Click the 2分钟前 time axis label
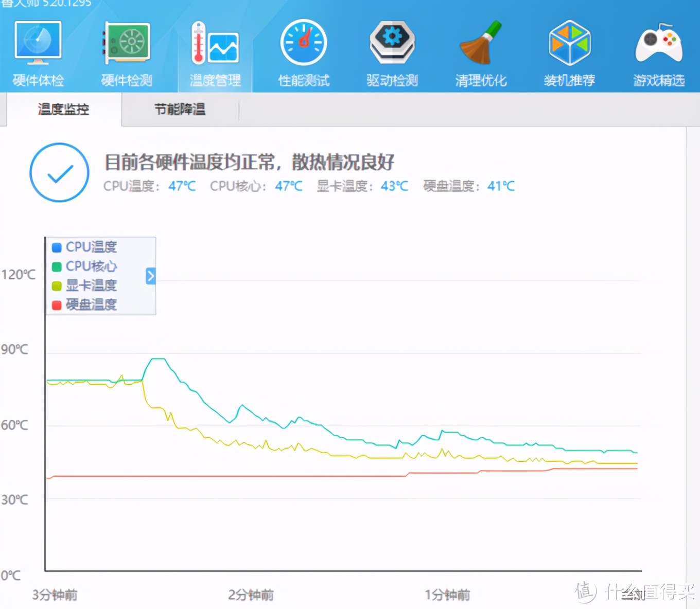The height and width of the screenshot is (609, 700). (251, 595)
